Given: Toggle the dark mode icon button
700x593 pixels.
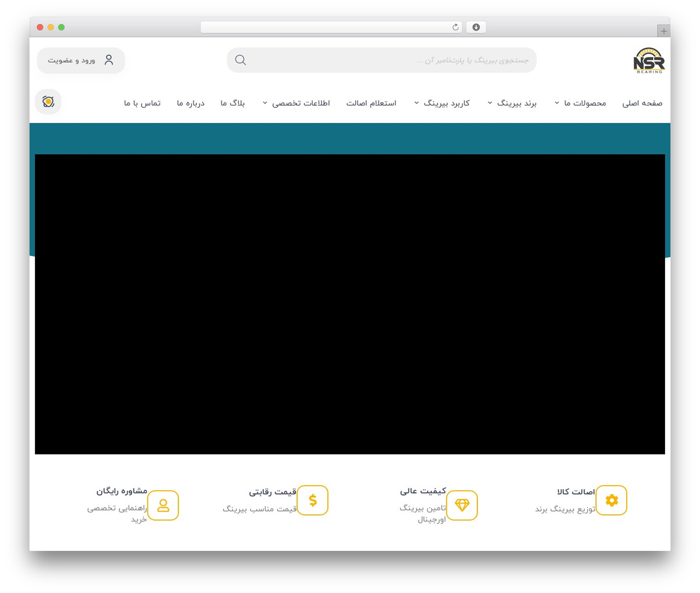Looking at the screenshot, I should [48, 102].
